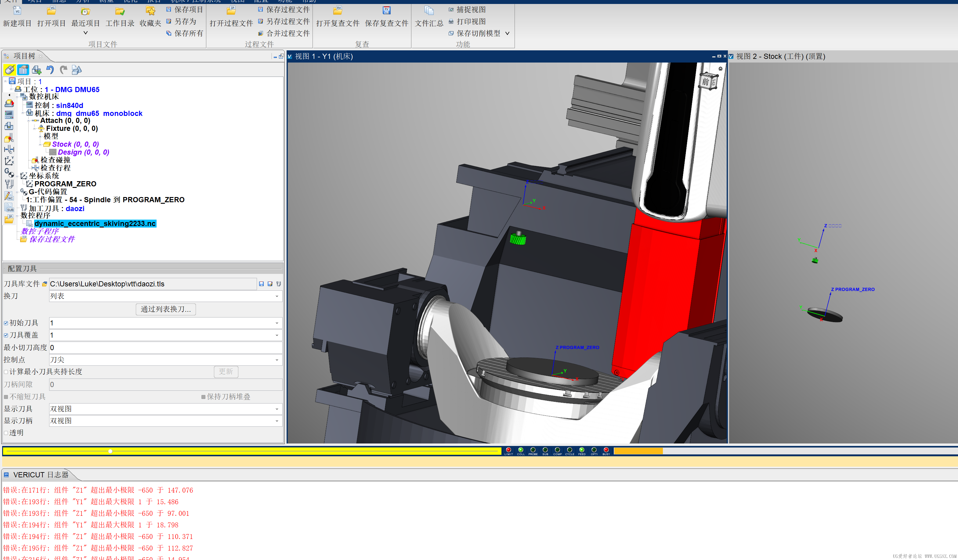Screen dimensions: 958x560
Task: Toggle the mouse pick mode icon in project tree toolbar
Action: 9,70
